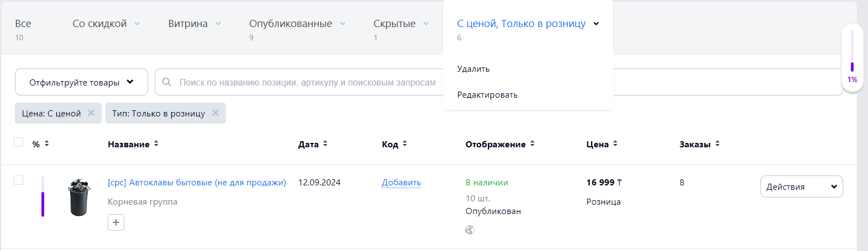Image resolution: width=868 pixels, height=251 pixels.
Task: Choose Удалить from the open menu
Action: (x=474, y=69)
